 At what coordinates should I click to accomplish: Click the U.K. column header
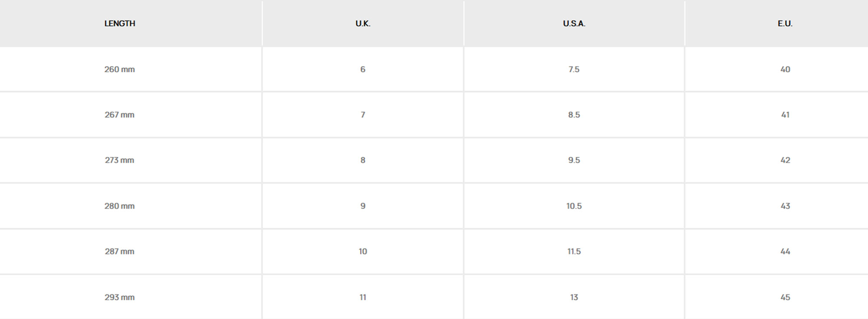click(x=363, y=23)
